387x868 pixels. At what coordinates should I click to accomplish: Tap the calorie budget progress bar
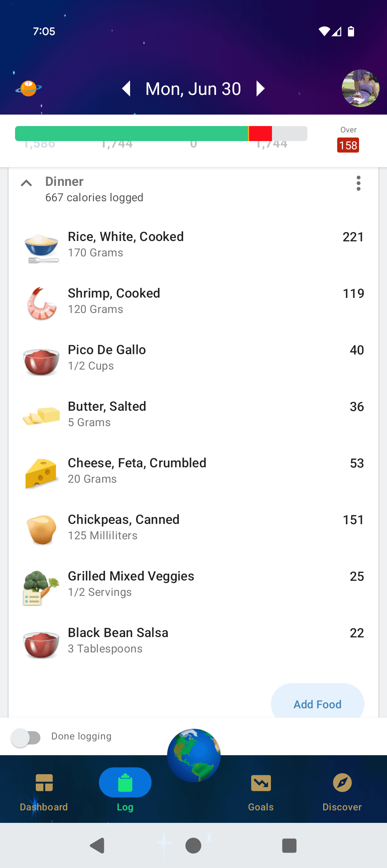pos(161,134)
